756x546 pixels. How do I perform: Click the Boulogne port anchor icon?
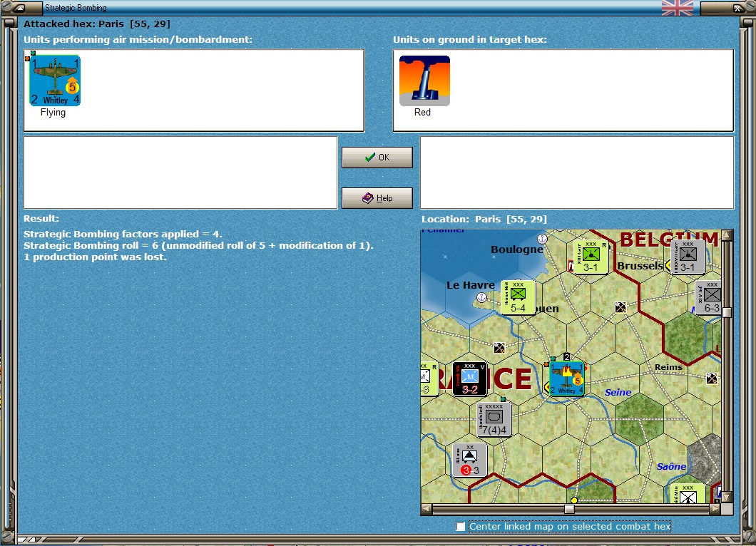tap(543, 239)
